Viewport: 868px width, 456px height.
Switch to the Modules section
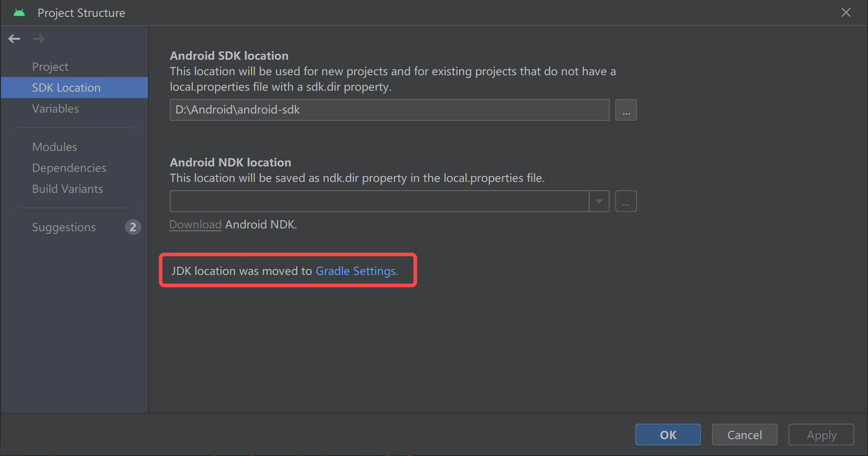click(54, 147)
